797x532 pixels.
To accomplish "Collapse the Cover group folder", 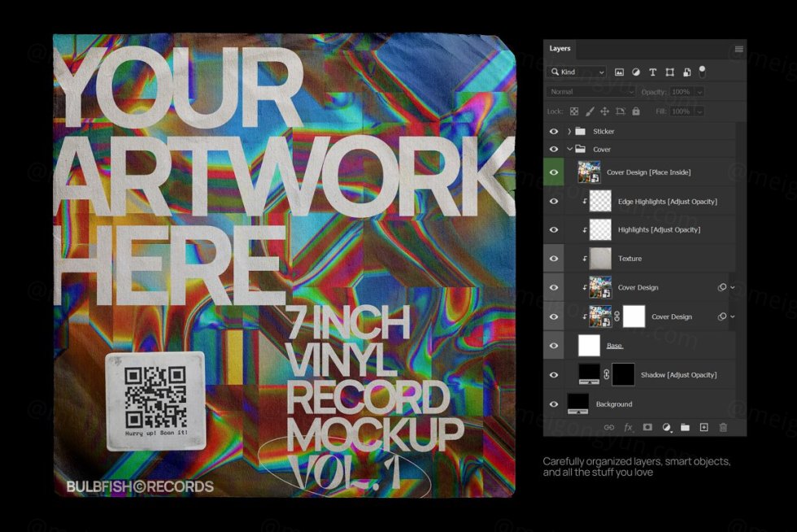I will click(569, 149).
